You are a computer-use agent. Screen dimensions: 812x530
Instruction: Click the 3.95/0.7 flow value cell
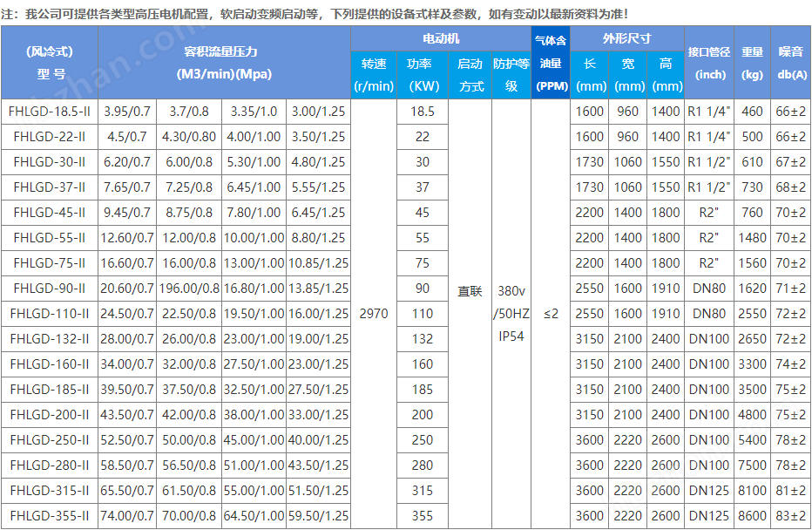127,112
